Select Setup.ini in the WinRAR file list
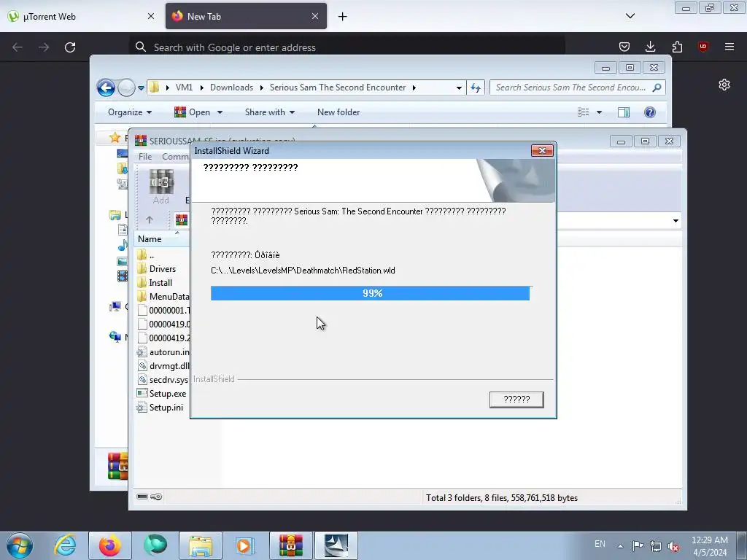This screenshot has width=747, height=560. pyautogui.click(x=160, y=407)
